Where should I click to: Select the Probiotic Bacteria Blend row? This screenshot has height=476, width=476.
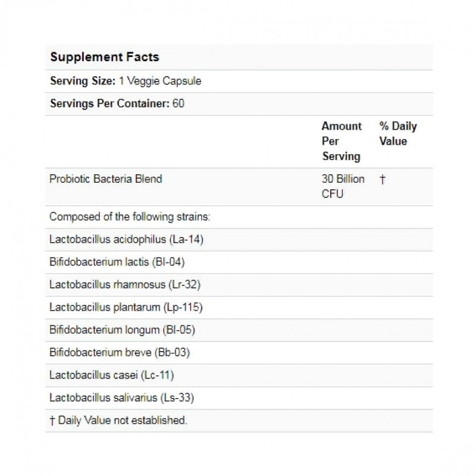106,179
